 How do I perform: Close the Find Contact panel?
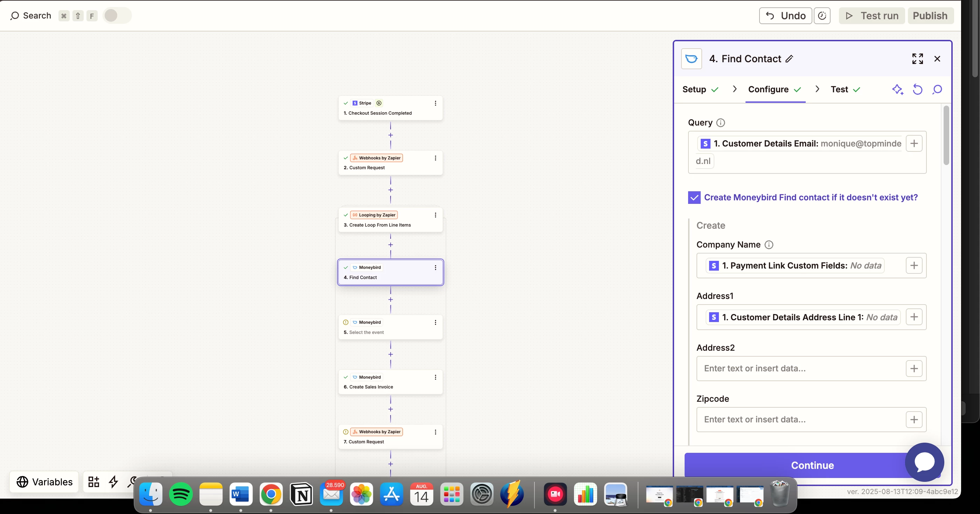point(937,58)
